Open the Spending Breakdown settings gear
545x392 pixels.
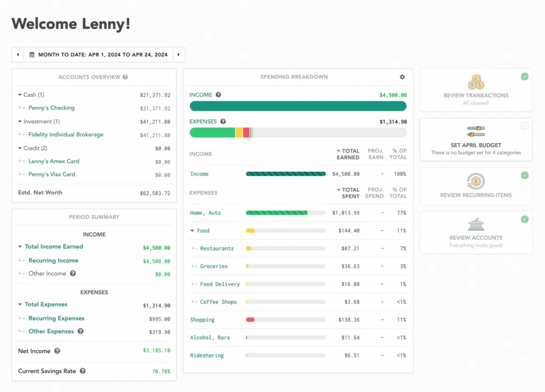pos(402,77)
